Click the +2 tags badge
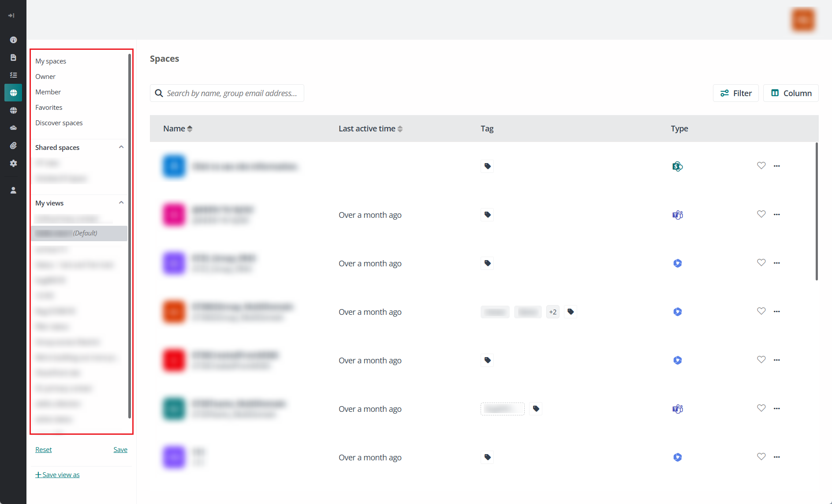Image resolution: width=832 pixels, height=504 pixels. pos(552,312)
